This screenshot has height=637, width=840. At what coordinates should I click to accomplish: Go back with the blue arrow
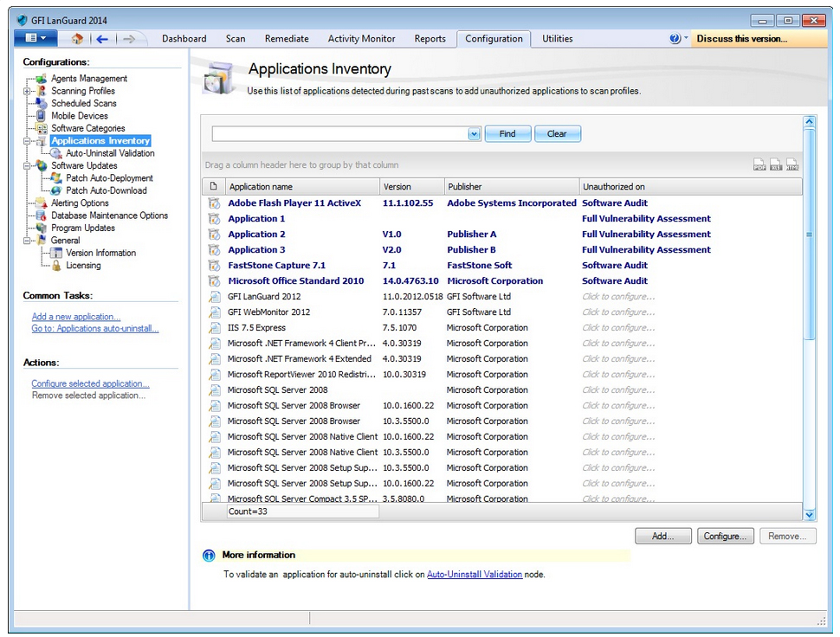pos(102,39)
